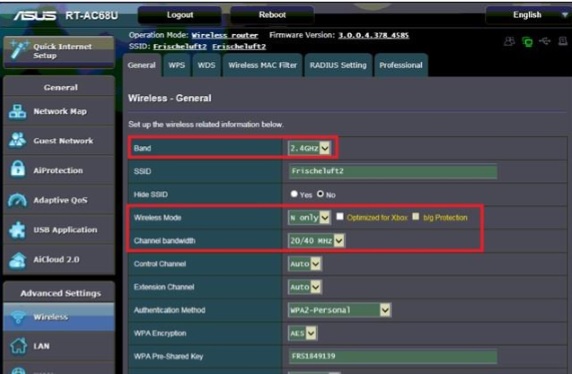Open the WPA Encryption dropdown

[x=302, y=333]
